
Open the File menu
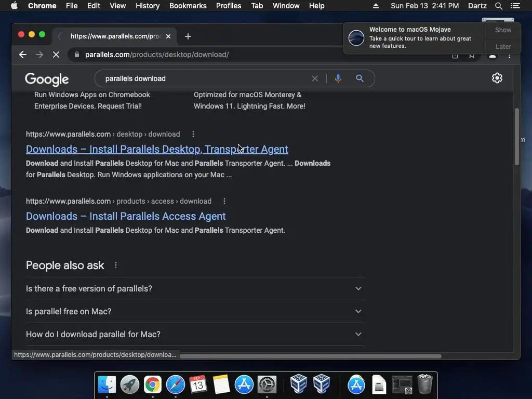pyautogui.click(x=72, y=6)
